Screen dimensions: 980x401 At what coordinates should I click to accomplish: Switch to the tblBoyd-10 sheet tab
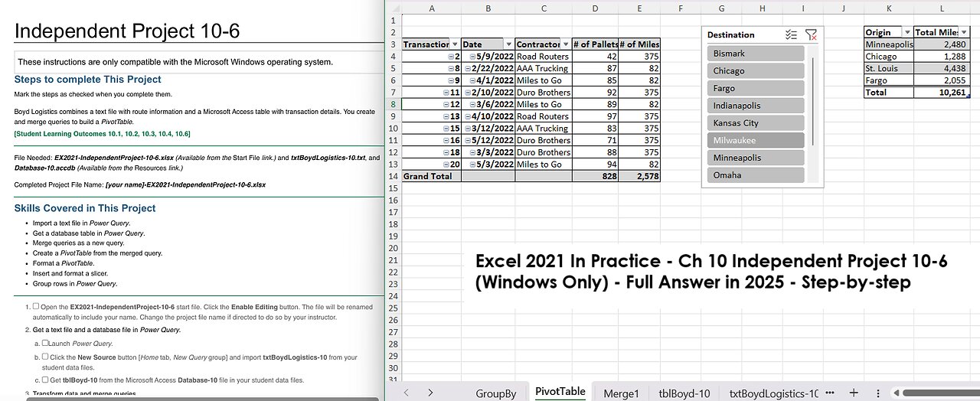(684, 393)
